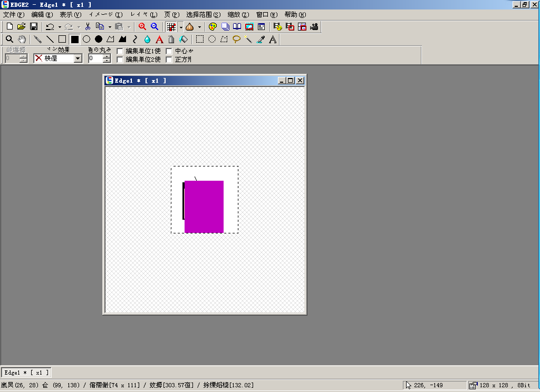Select the straight line tool
This screenshot has height=392, width=540.
[50, 39]
